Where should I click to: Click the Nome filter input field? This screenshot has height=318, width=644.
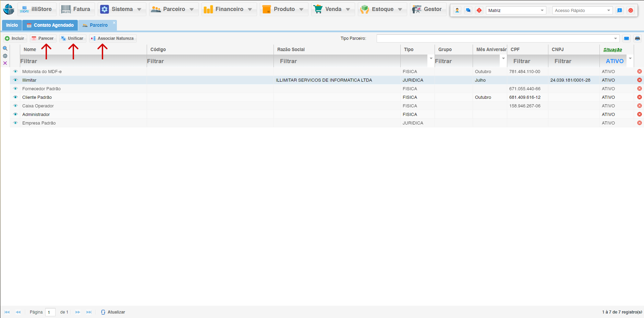[x=83, y=61]
